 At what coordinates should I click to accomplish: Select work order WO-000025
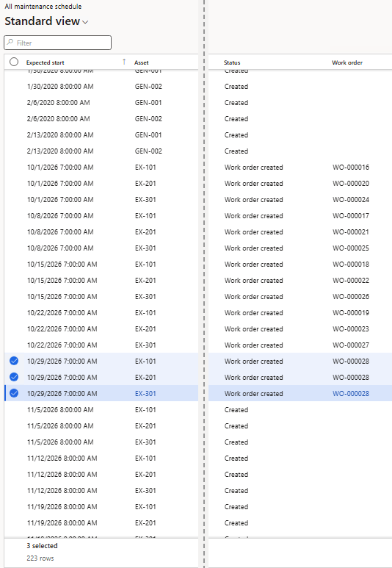tap(351, 248)
